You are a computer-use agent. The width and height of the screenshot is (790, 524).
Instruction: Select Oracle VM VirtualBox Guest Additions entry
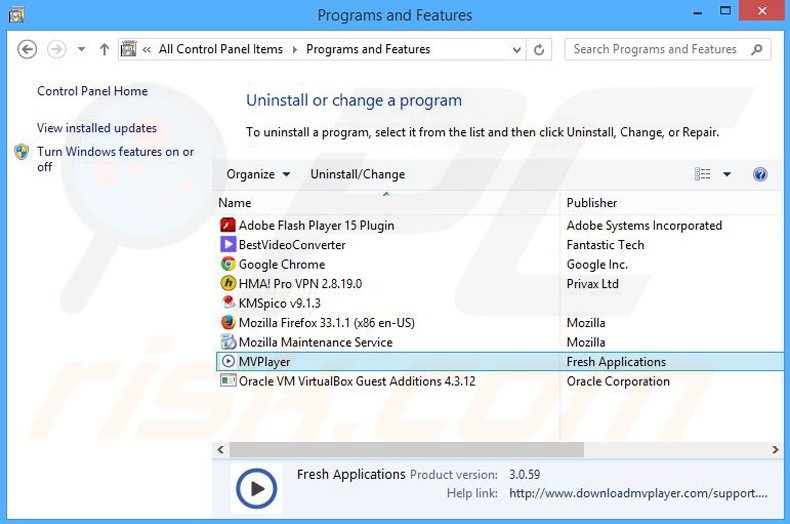357,381
